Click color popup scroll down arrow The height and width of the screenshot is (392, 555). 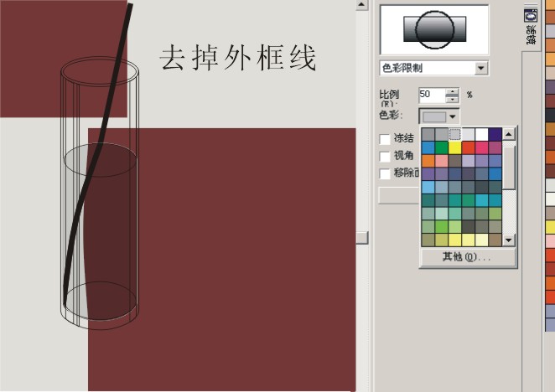509,240
